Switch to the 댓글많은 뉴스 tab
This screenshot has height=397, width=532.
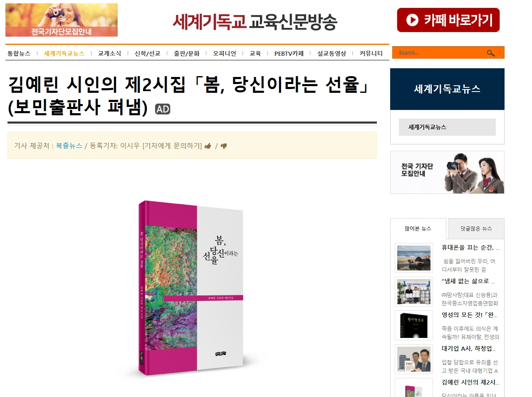pyautogui.click(x=476, y=228)
